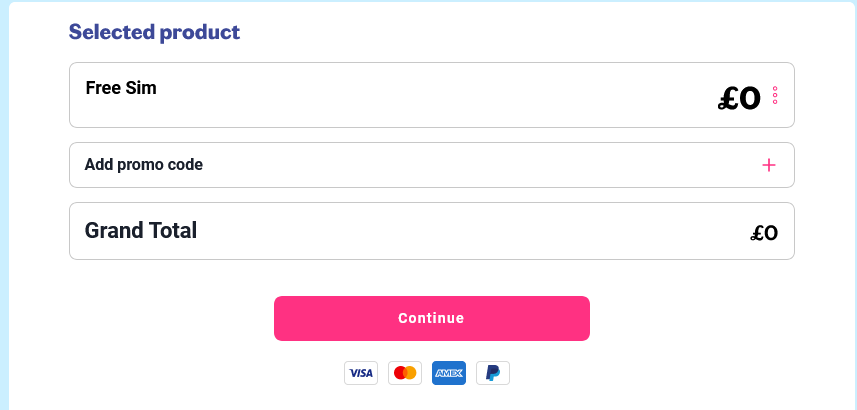Click the word 'product' in the section heading
The image size is (857, 410).
[199, 33]
